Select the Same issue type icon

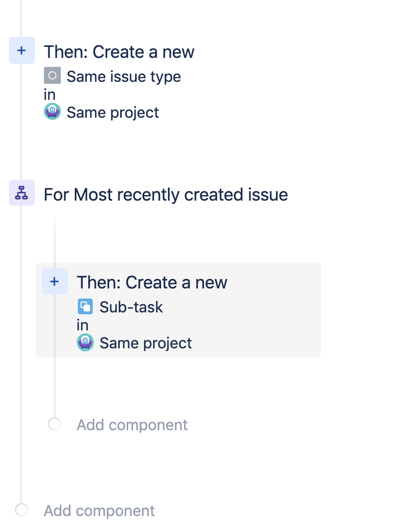point(53,76)
